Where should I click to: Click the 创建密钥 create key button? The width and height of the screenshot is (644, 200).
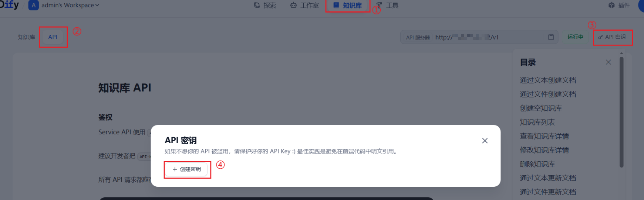[x=187, y=169]
